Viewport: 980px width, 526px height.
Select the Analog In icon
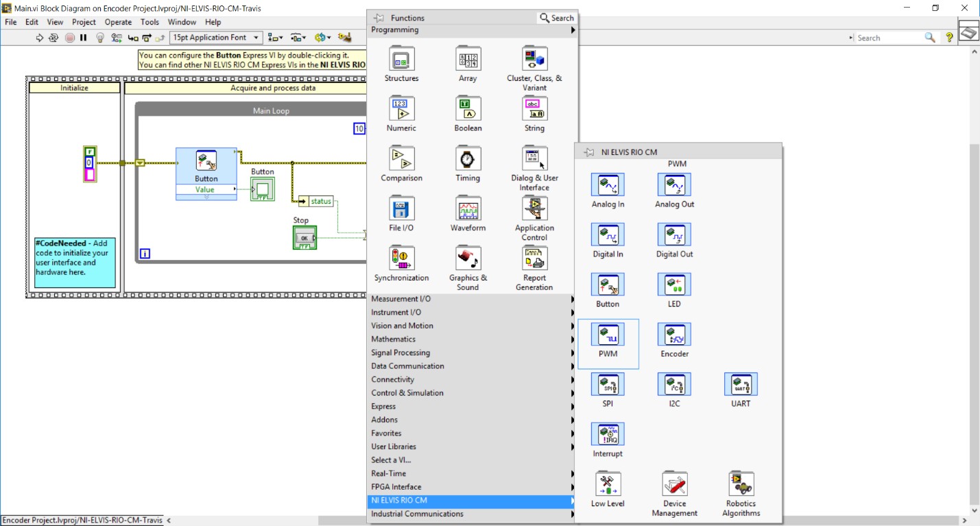(607, 185)
